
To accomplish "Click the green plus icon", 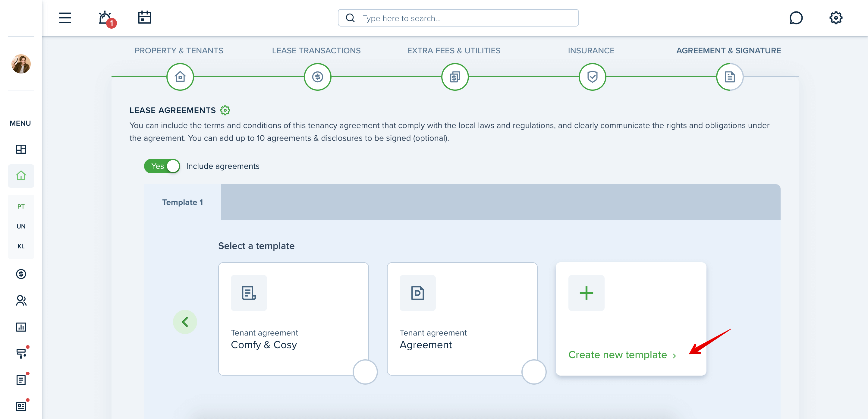I will [x=586, y=293].
